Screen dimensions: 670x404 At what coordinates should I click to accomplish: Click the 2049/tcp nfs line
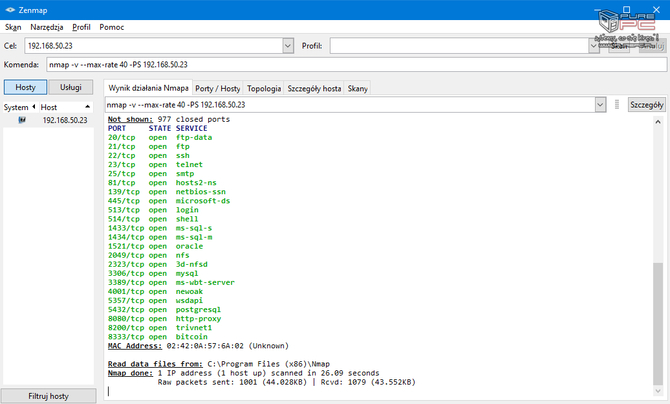149,255
